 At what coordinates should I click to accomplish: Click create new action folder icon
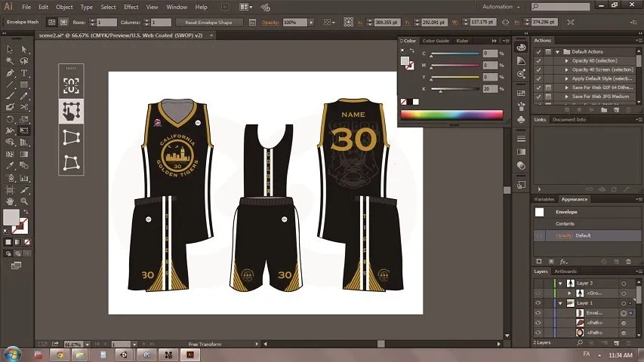point(604,110)
